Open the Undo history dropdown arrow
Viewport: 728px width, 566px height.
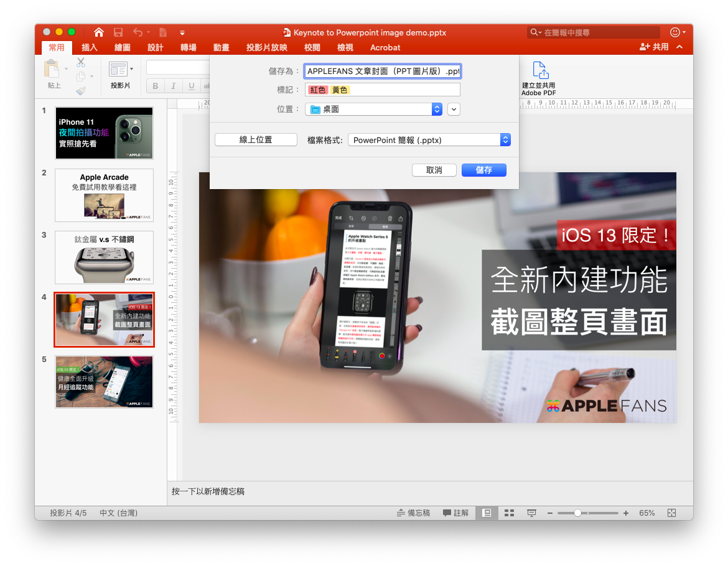pyautogui.click(x=149, y=32)
